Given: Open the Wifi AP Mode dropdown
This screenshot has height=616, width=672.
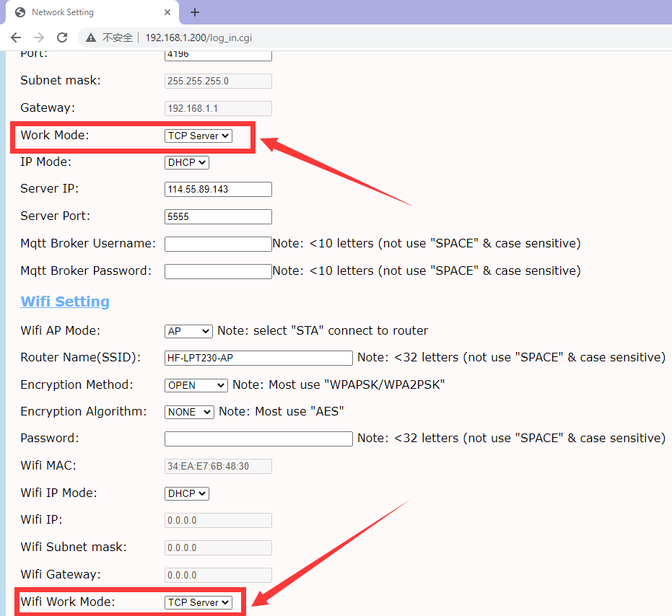Looking at the screenshot, I should tap(188, 331).
